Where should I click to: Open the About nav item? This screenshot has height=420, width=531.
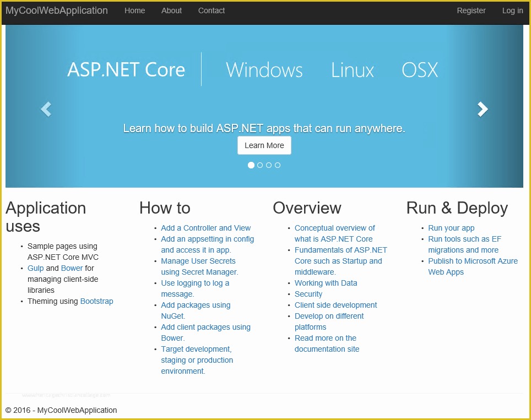pos(171,11)
